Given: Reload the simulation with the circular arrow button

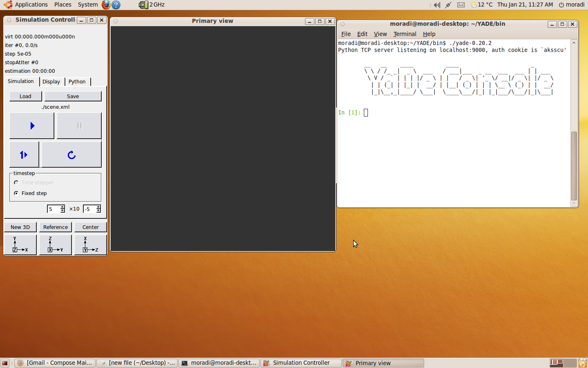Looking at the screenshot, I should click(71, 155).
